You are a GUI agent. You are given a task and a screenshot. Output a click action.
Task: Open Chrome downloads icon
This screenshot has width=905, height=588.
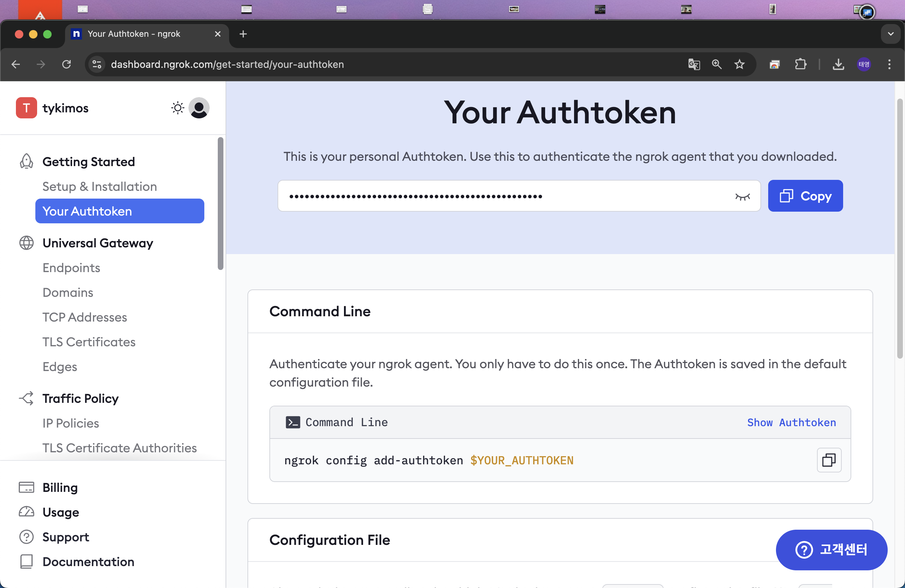838,64
